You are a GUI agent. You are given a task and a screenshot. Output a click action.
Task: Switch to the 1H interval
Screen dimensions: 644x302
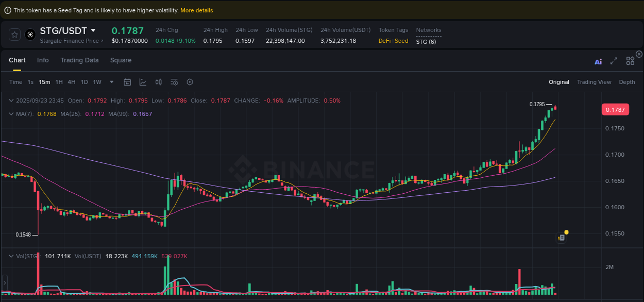click(59, 82)
